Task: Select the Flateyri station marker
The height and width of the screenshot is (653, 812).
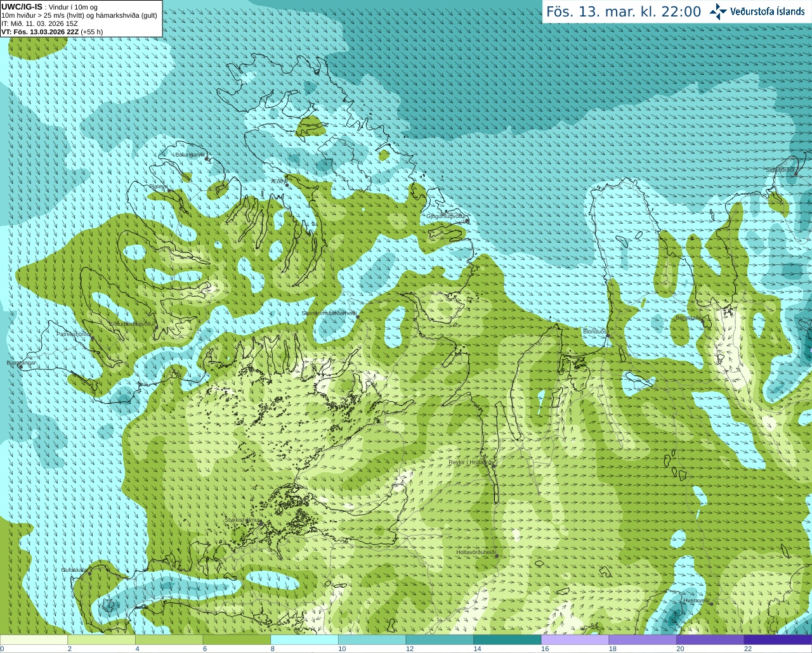Action: (x=169, y=190)
